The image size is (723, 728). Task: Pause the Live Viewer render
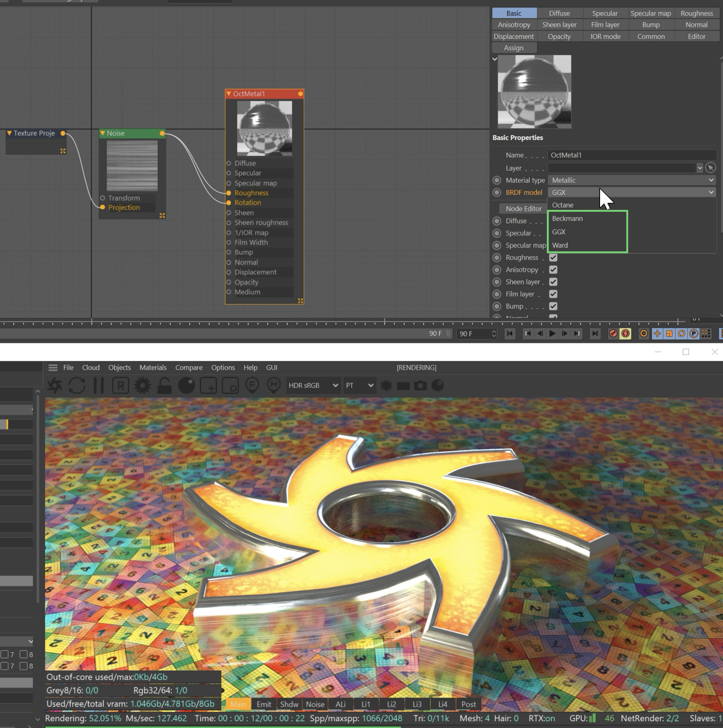pyautogui.click(x=99, y=385)
